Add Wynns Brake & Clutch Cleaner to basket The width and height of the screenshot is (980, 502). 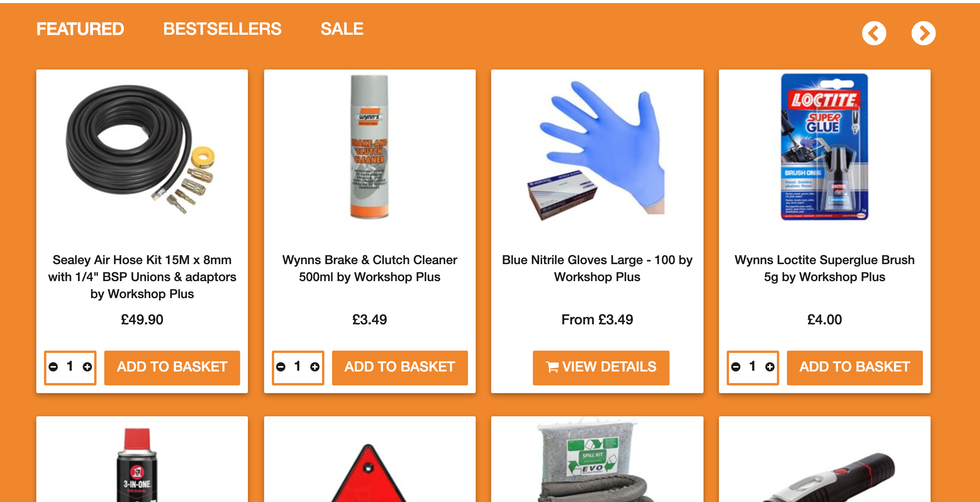pyautogui.click(x=400, y=368)
